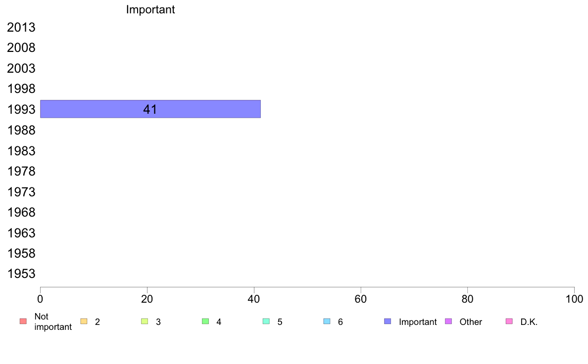Select the green swatch labeled 4
588x364 pixels.
(205, 321)
